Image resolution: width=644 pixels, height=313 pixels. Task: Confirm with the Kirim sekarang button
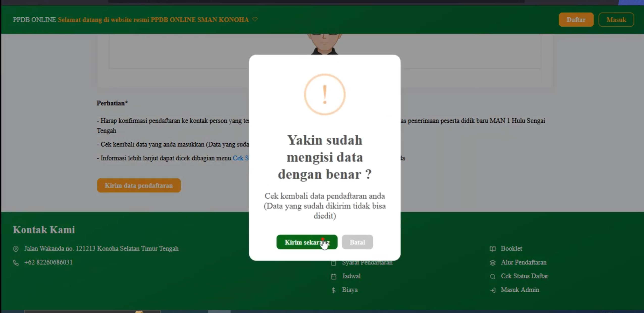[x=307, y=242]
